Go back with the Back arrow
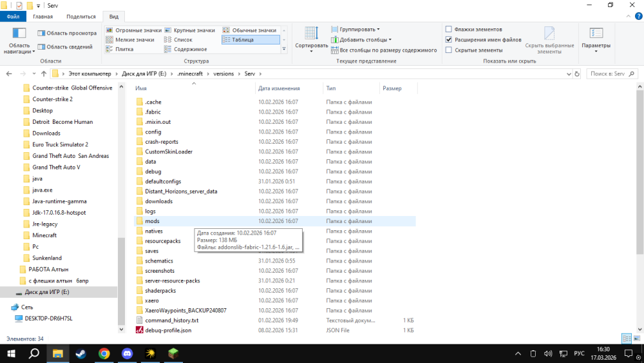Image resolution: width=644 pixels, height=363 pixels. (9, 74)
